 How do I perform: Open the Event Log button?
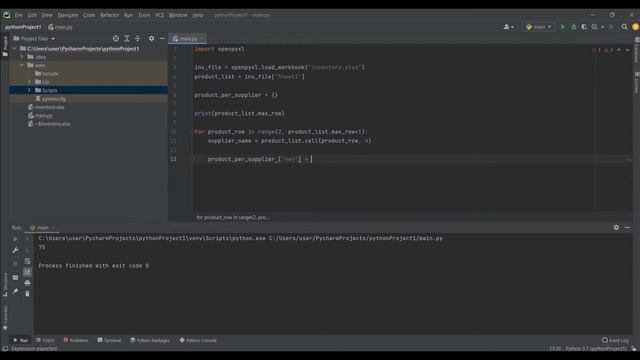pyautogui.click(x=615, y=340)
